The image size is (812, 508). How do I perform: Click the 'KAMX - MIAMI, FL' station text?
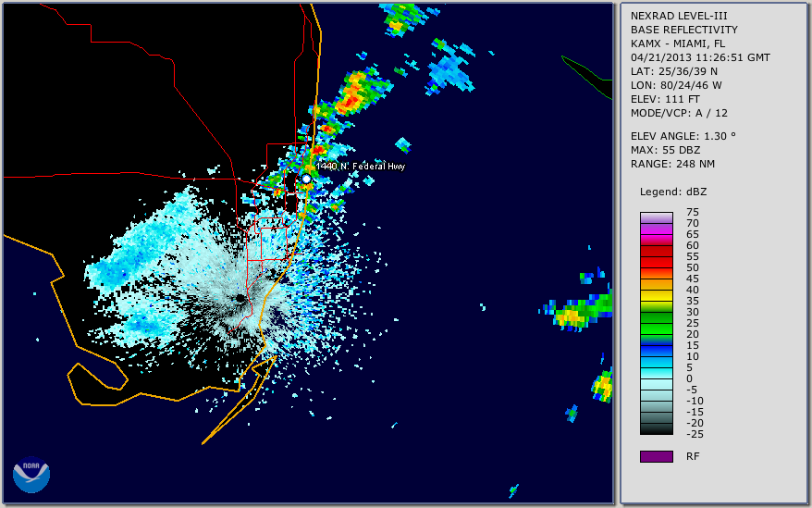677,43
